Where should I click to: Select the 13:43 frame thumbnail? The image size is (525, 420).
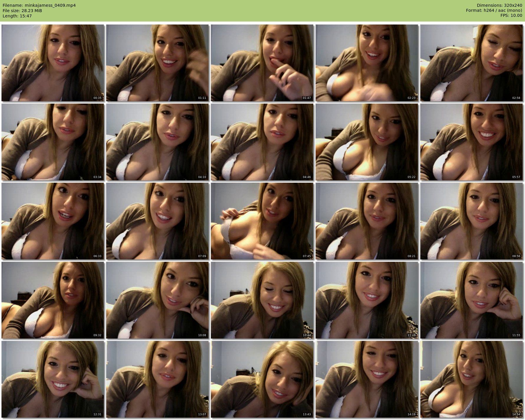point(262,379)
